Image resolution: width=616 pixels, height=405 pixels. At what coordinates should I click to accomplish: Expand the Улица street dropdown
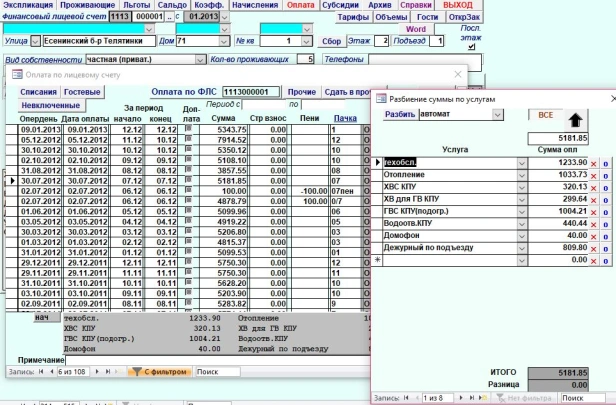coord(37,41)
